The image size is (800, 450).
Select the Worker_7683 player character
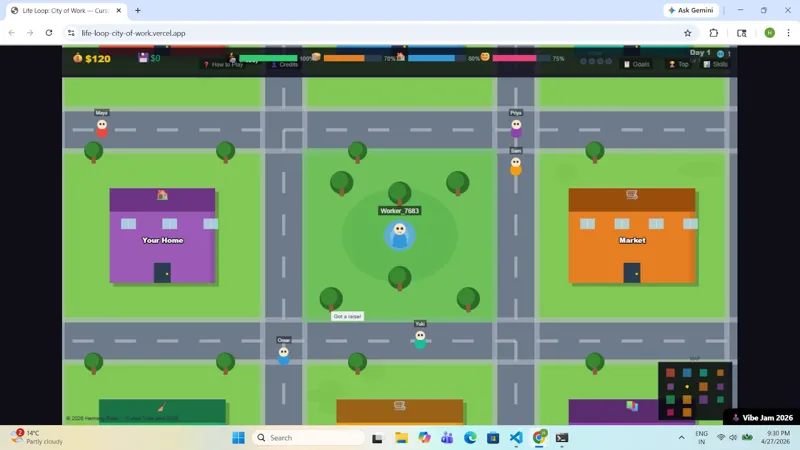pos(399,235)
